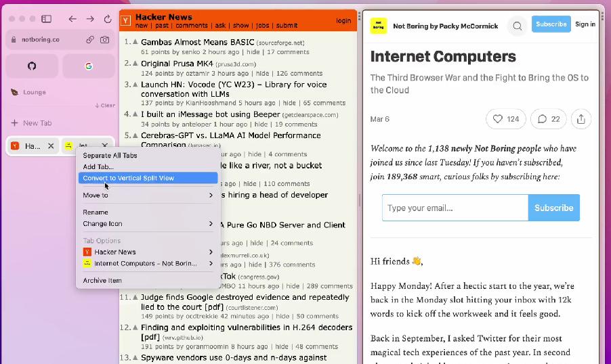Share the Internet Computers article

click(x=581, y=119)
